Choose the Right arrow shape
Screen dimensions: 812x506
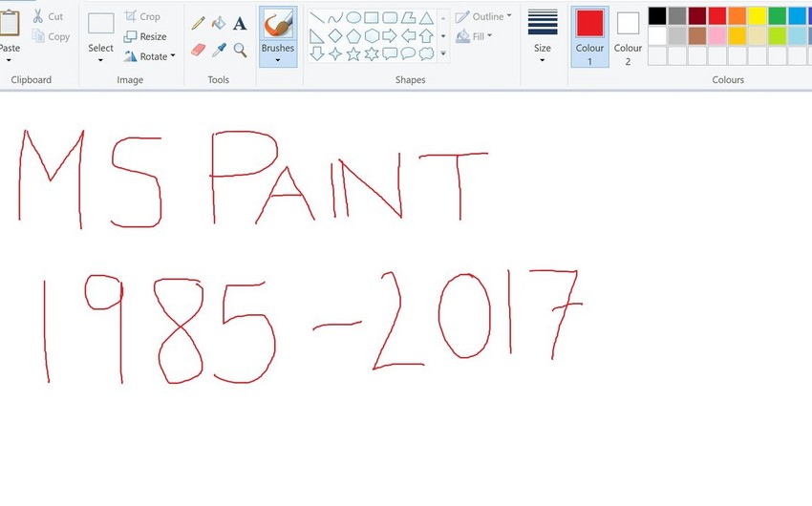[x=390, y=35]
